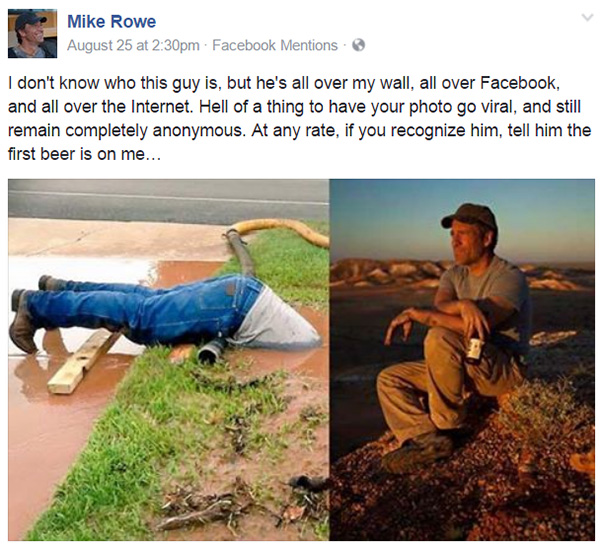Open the right photo of kneeling man
This screenshot has height=547, width=600.
[462, 360]
